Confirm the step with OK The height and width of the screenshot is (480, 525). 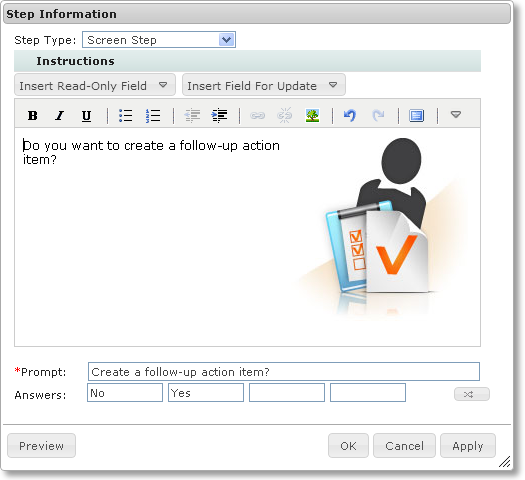348,446
